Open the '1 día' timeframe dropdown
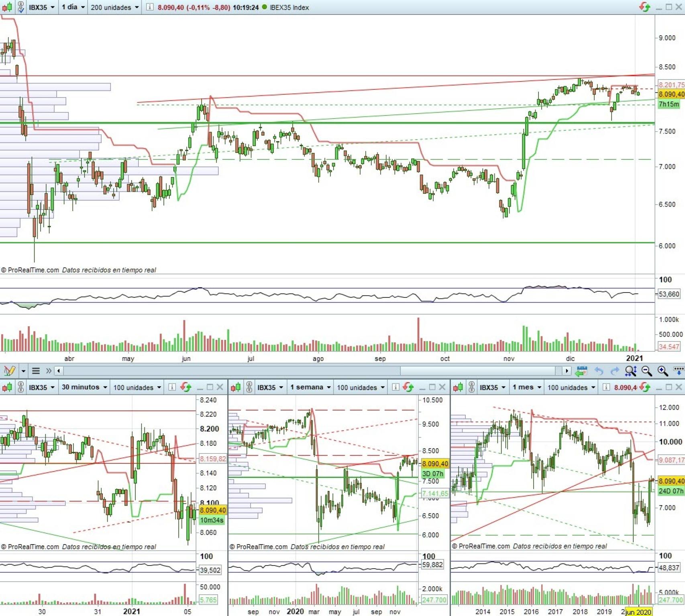 tap(73, 7)
